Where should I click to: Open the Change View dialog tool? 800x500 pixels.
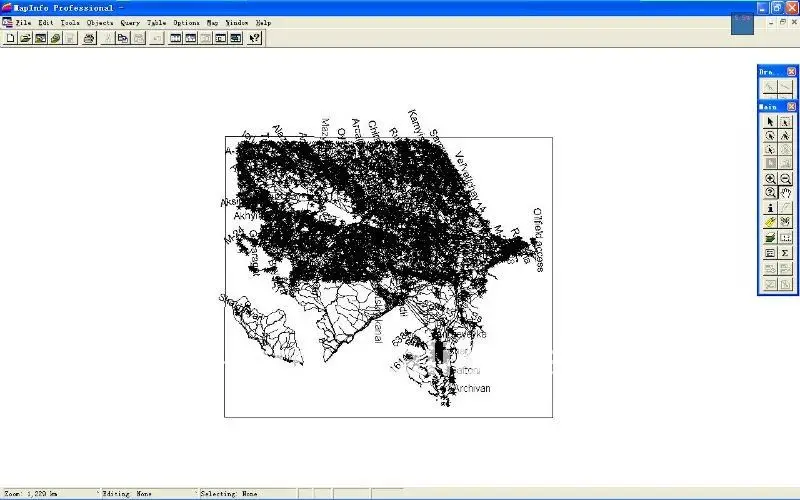pos(770,193)
